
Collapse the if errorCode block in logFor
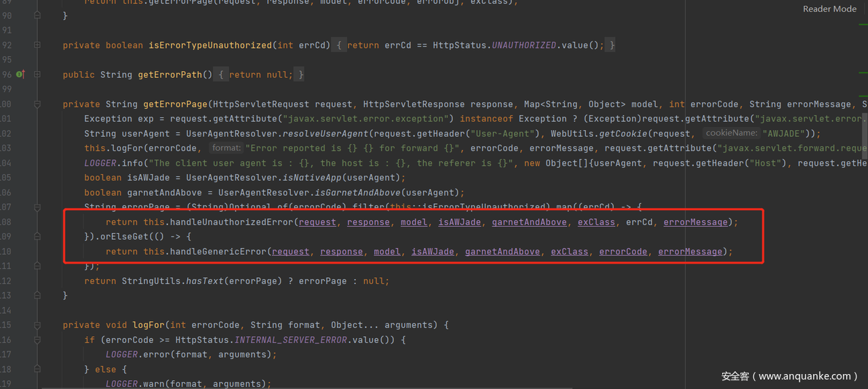coord(37,340)
